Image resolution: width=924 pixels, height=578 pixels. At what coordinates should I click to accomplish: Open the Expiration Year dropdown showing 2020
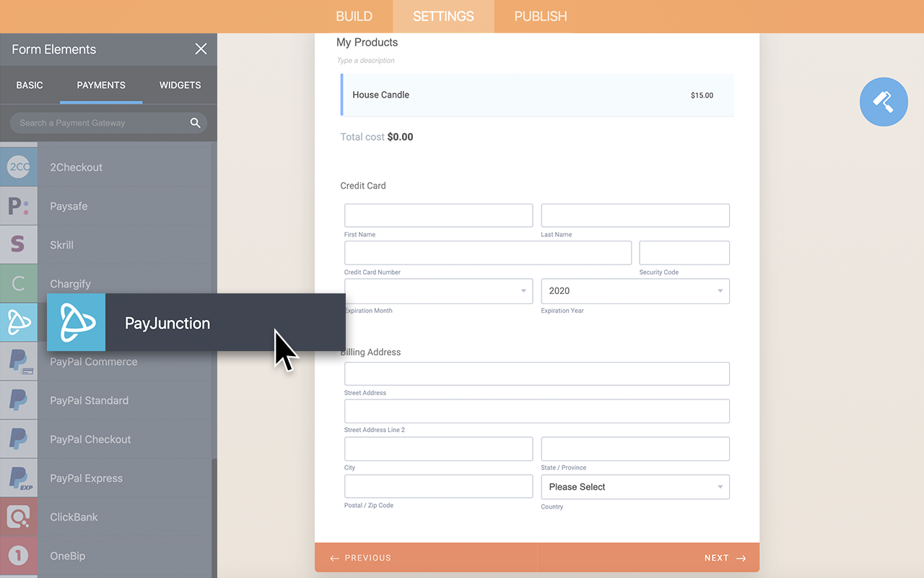point(635,290)
